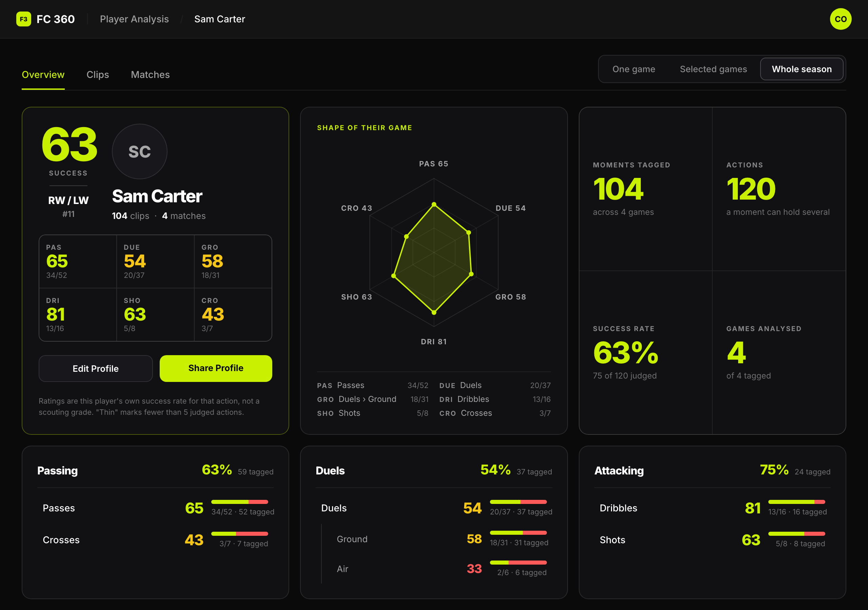The width and height of the screenshot is (868, 610).
Task: Switch to the Overview tab
Action: [x=43, y=75]
